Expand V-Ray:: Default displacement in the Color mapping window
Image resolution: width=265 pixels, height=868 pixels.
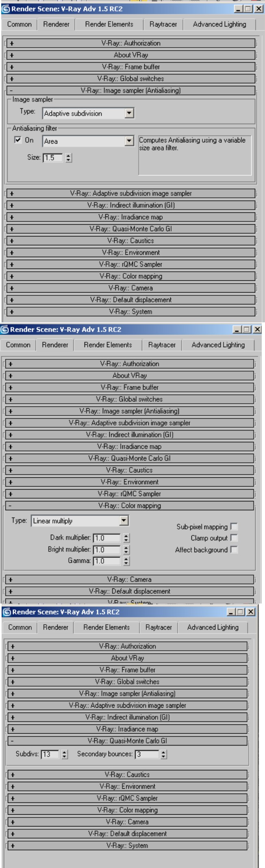pyautogui.click(x=130, y=591)
